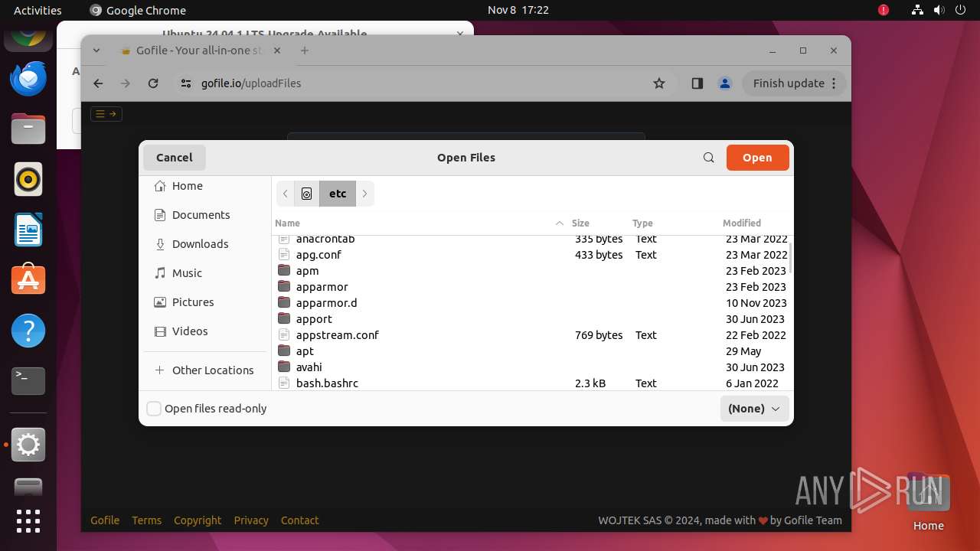The height and width of the screenshot is (551, 980).
Task: Open Files manager from the dock
Action: tap(28, 129)
